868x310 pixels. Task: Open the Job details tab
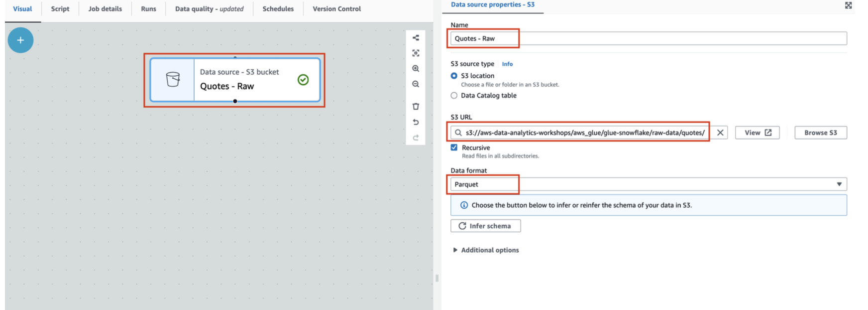pyautogui.click(x=105, y=9)
